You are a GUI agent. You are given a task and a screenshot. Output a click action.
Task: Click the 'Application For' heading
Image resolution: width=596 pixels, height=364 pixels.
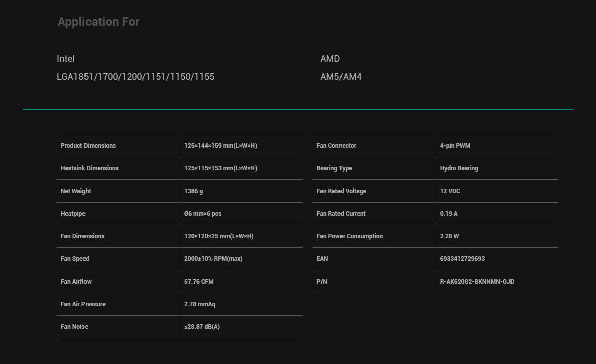(x=99, y=22)
